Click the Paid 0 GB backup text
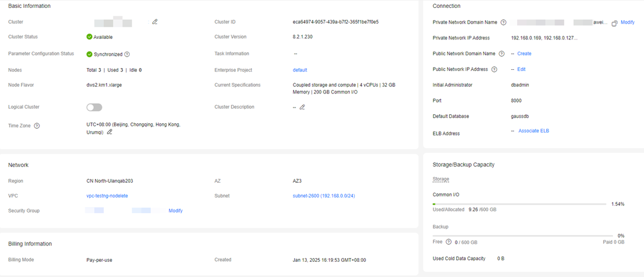The image size is (644, 277). pyautogui.click(x=614, y=242)
